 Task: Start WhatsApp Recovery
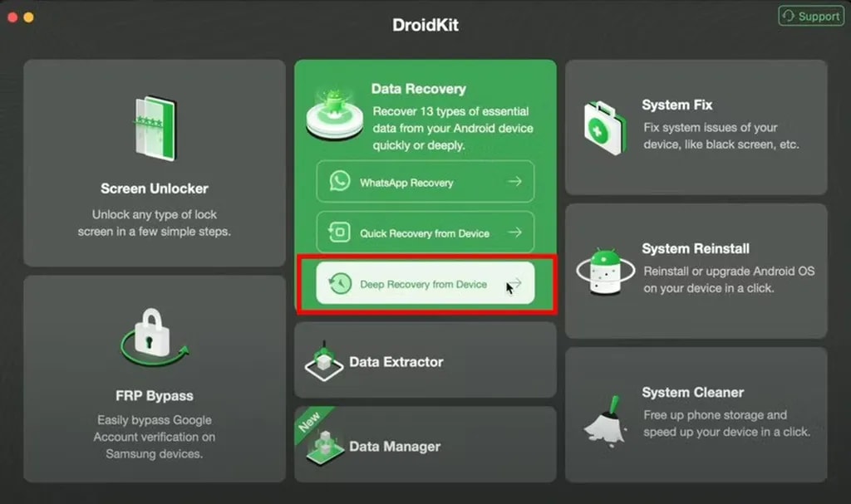tap(425, 182)
